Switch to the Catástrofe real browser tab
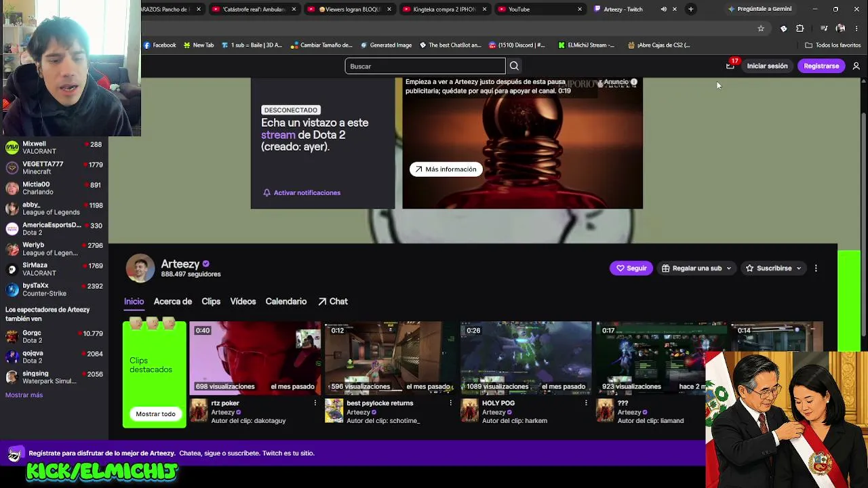Image resolution: width=868 pixels, height=488 pixels. pyautogui.click(x=254, y=9)
